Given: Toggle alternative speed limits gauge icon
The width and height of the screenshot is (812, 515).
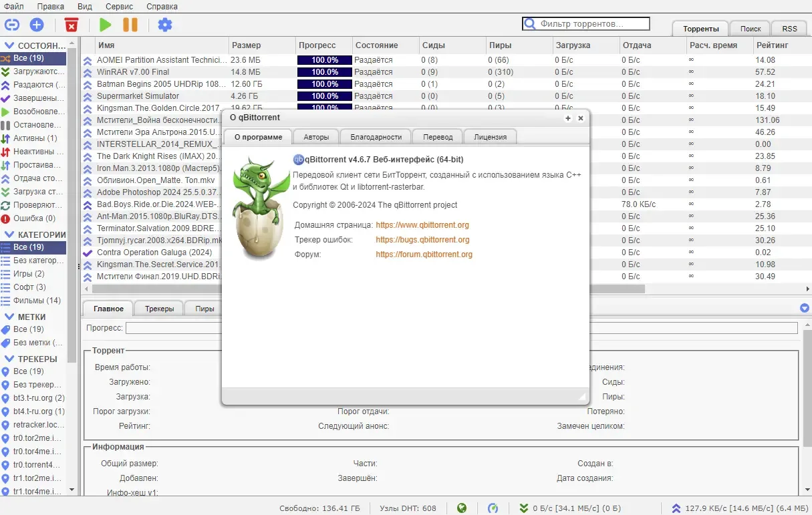Looking at the screenshot, I should [493, 508].
